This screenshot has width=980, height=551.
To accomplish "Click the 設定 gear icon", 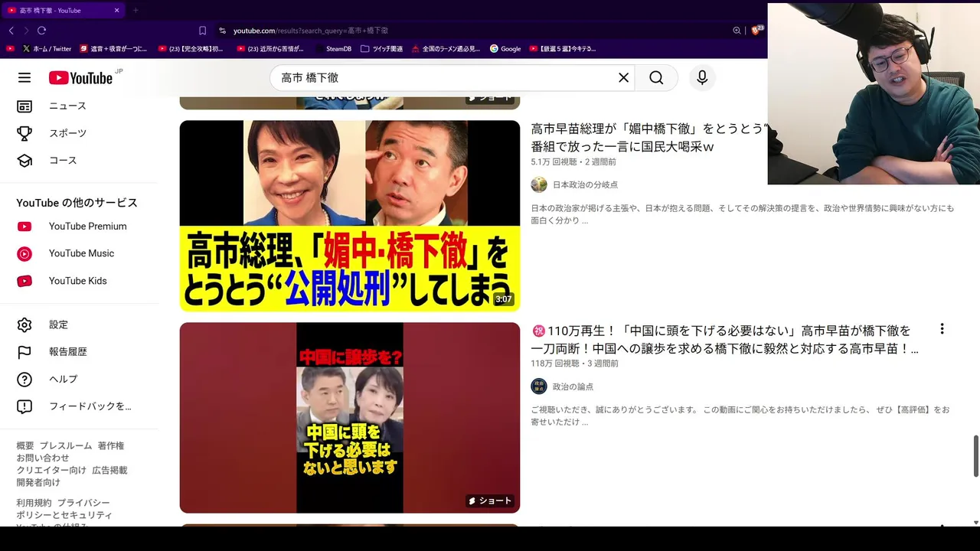I will coord(24,324).
